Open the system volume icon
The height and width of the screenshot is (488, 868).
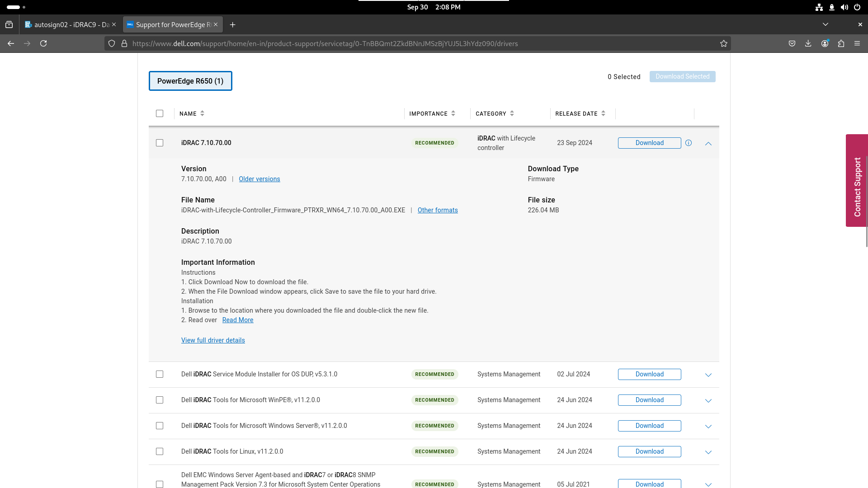point(844,7)
